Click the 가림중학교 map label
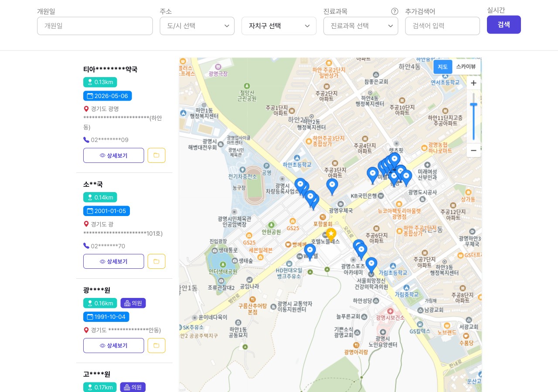The width and height of the screenshot is (558, 392). (x=407, y=294)
